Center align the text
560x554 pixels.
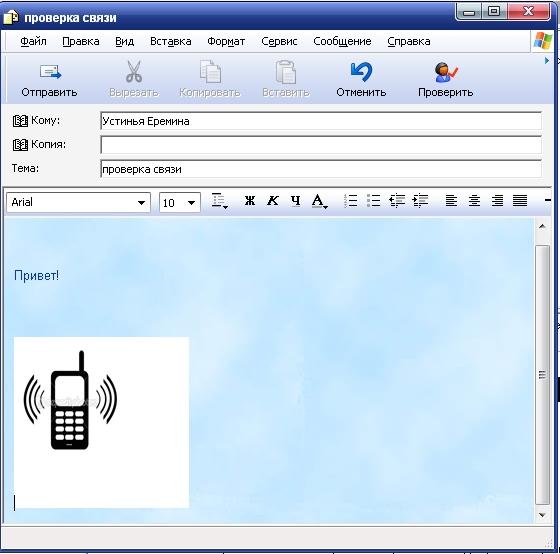point(474,201)
